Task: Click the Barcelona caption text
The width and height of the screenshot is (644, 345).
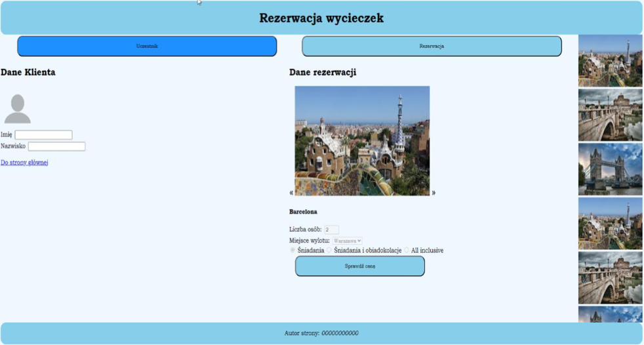Action: pos(303,212)
